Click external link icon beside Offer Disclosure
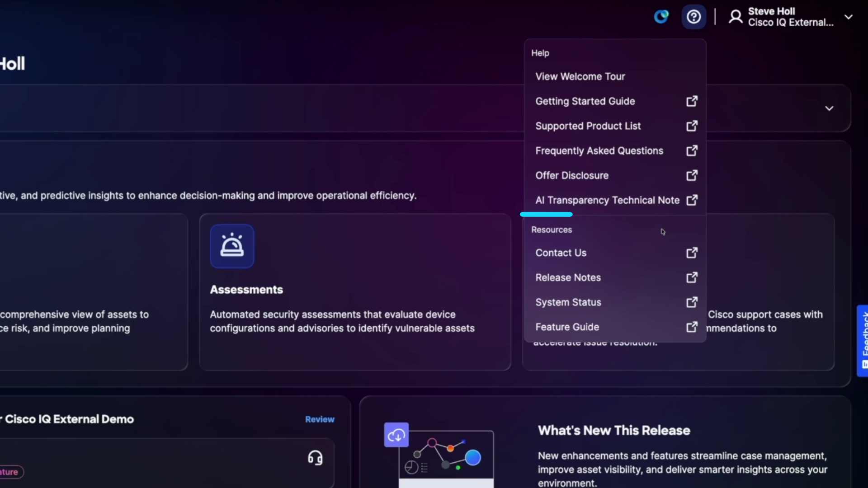Screen dimensions: 868x488 (692, 175)
